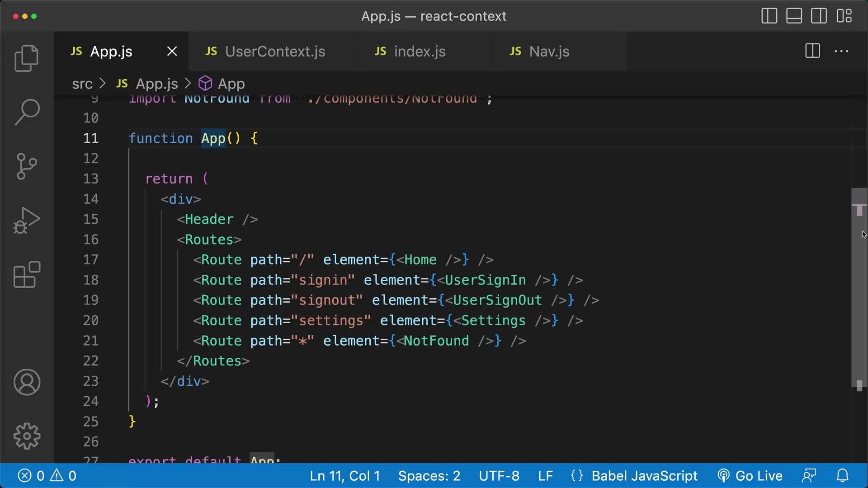Switch to the UserContext.js tab
This screenshot has width=868, height=488.
point(275,52)
